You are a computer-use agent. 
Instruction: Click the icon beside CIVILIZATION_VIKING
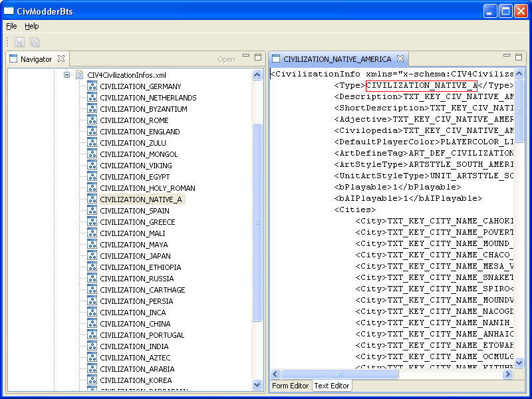[x=92, y=165]
